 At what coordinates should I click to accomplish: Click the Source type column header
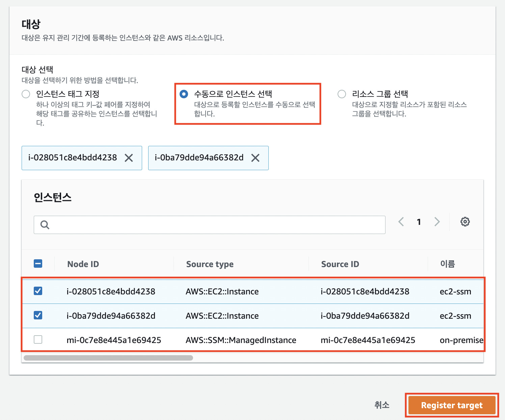(210, 264)
